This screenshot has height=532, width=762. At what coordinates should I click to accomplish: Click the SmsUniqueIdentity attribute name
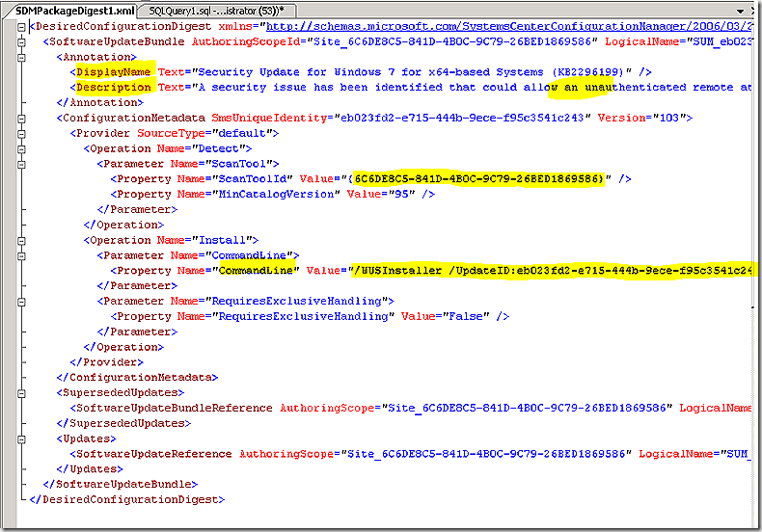[x=269, y=118]
